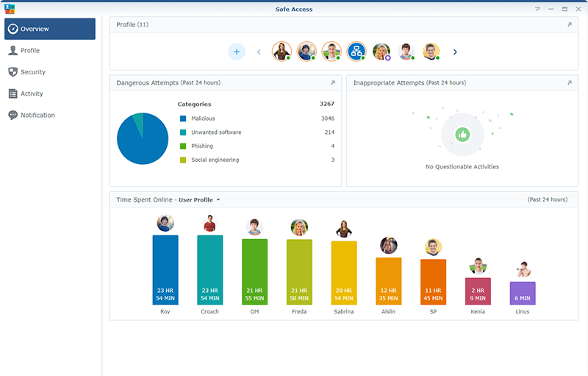
Task: Click the No Questionable Activities text
Action: coord(462,167)
